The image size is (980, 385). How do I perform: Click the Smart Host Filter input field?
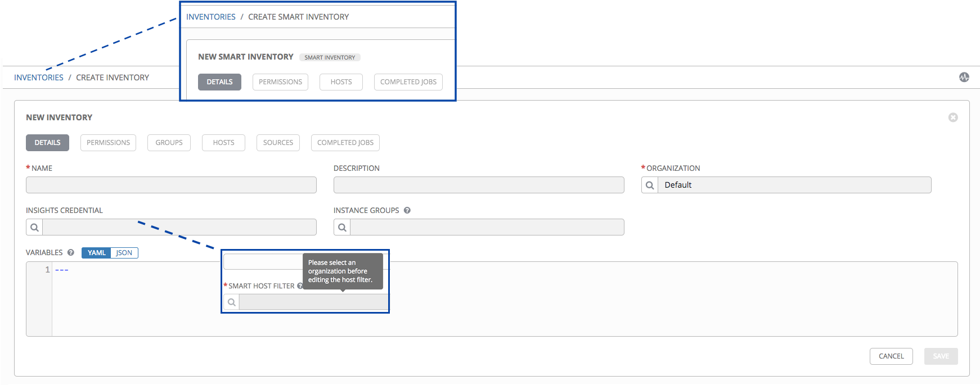pyautogui.click(x=313, y=302)
